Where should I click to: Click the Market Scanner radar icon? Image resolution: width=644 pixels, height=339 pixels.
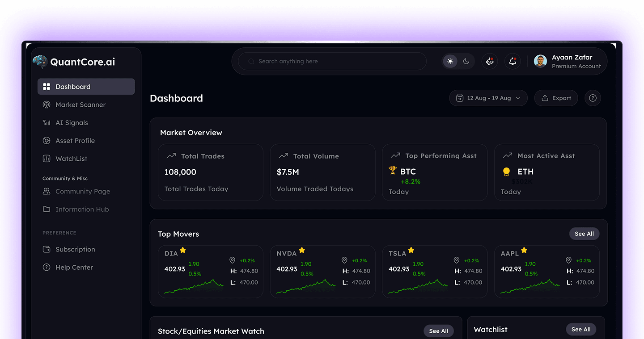pyautogui.click(x=47, y=105)
